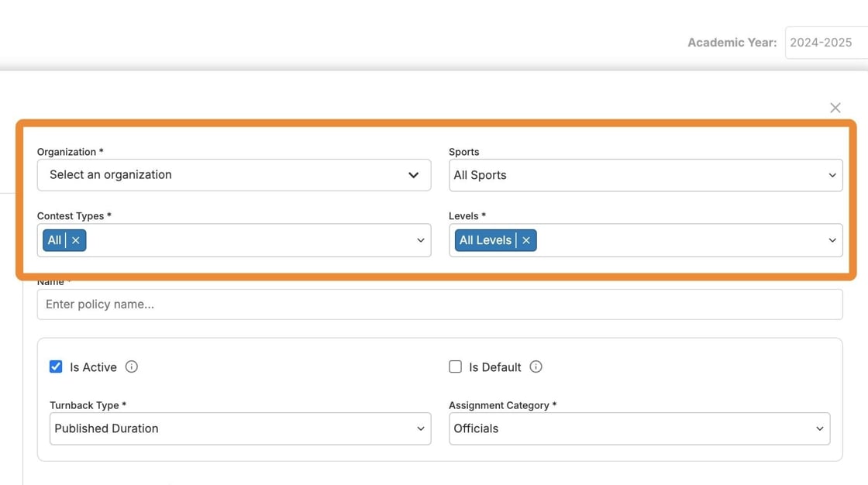868x485 pixels.
Task: Expand the Turnback Type Published Duration dropdown
Action: click(x=239, y=428)
